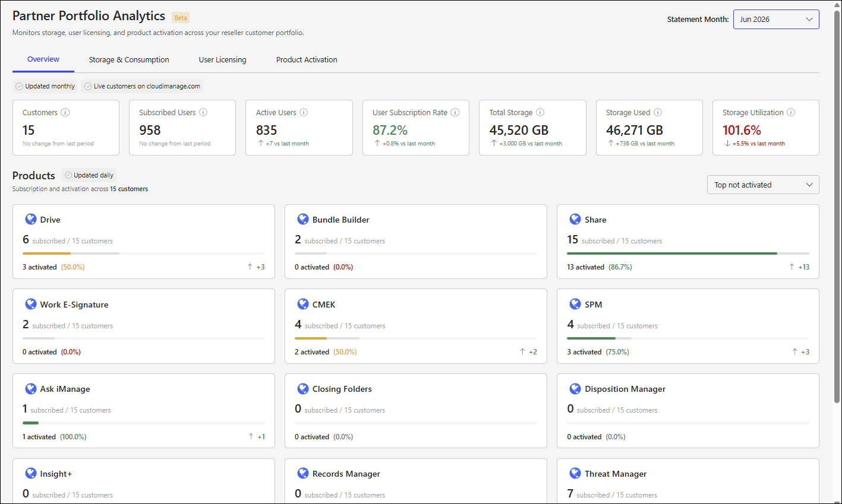842x504 pixels.
Task: Click the info icon beside Total Storage
Action: pos(540,112)
